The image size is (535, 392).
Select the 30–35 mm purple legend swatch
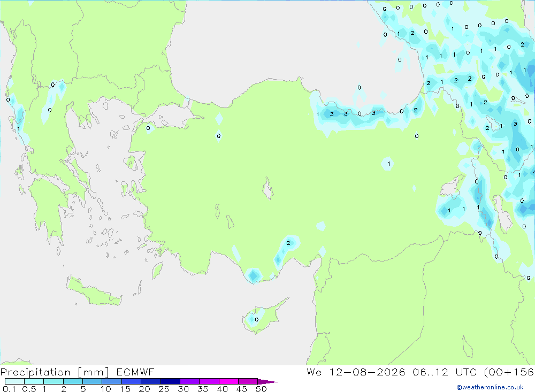(x=190, y=381)
